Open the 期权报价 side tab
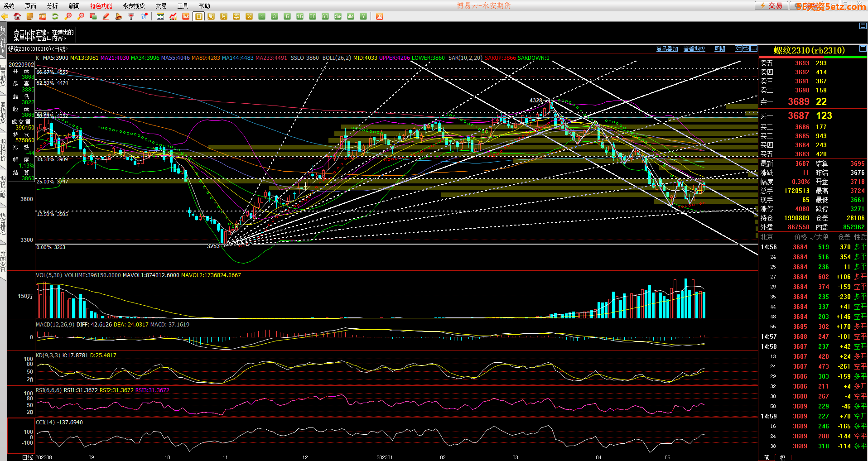The height and width of the screenshot is (461, 868). point(3,150)
